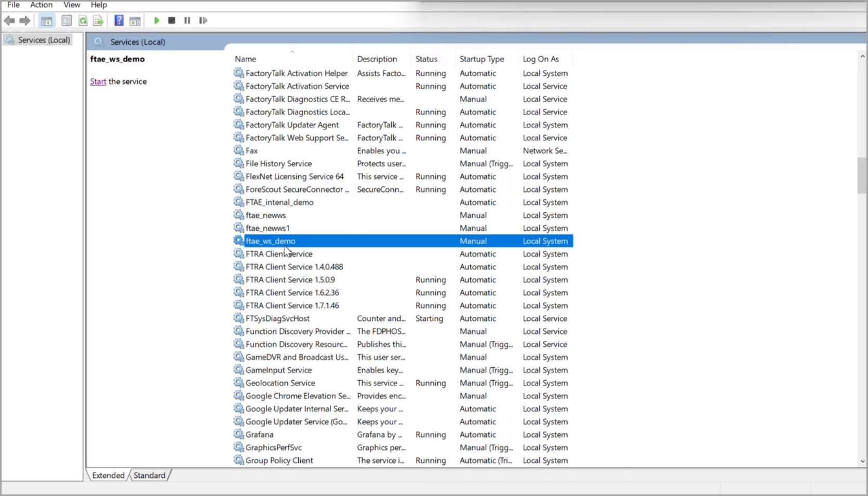This screenshot has width=868, height=496.
Task: Toggle Show/Hide Console Tree button
Action: [x=47, y=21]
